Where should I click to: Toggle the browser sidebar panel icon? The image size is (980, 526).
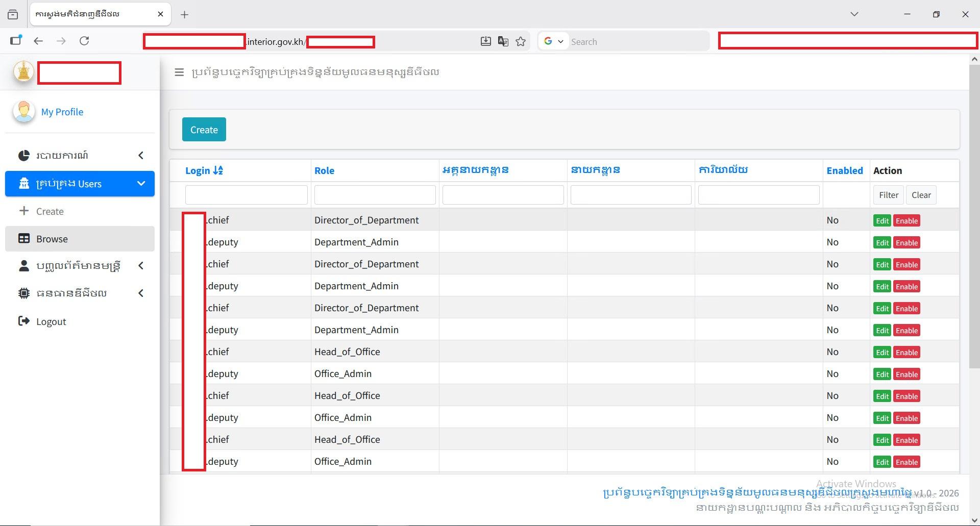(16, 41)
